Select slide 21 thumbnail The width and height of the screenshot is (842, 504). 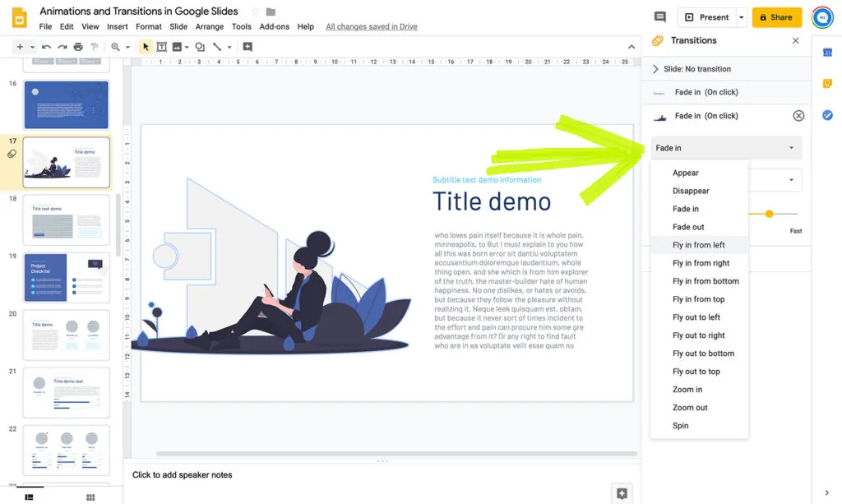(x=66, y=393)
